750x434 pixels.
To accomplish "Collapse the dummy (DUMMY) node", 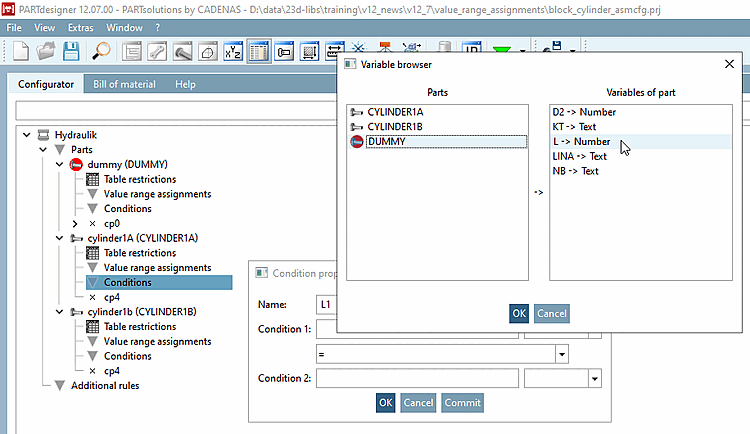I will pyautogui.click(x=59, y=165).
